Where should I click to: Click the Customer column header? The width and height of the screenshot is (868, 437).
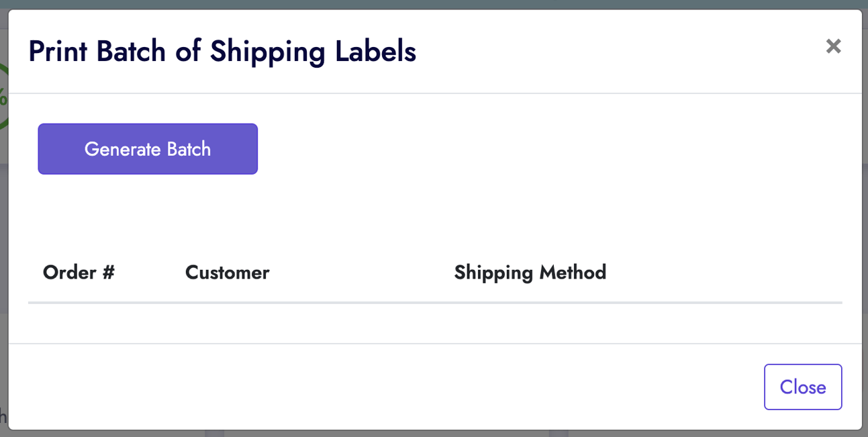227,272
